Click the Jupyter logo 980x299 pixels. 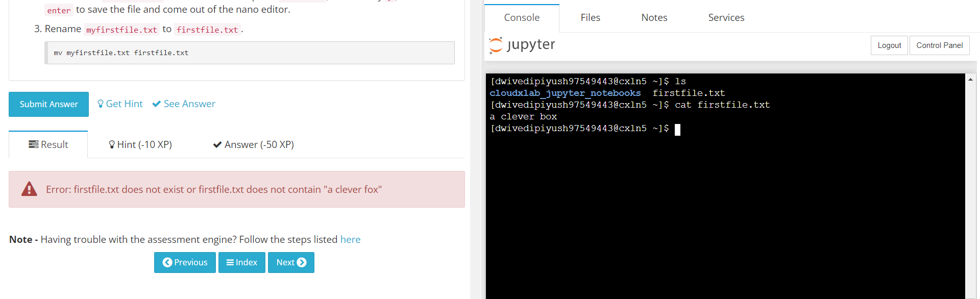coord(522,45)
